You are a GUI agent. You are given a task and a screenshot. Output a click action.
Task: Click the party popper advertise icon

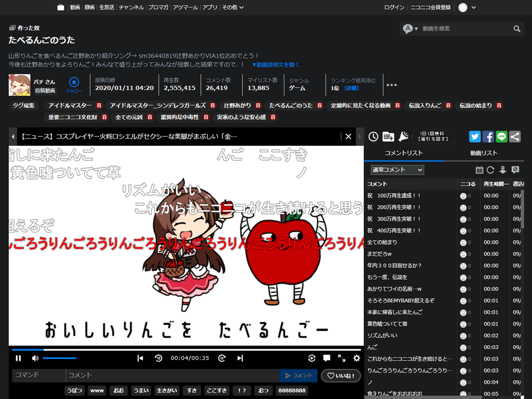[x=403, y=137]
